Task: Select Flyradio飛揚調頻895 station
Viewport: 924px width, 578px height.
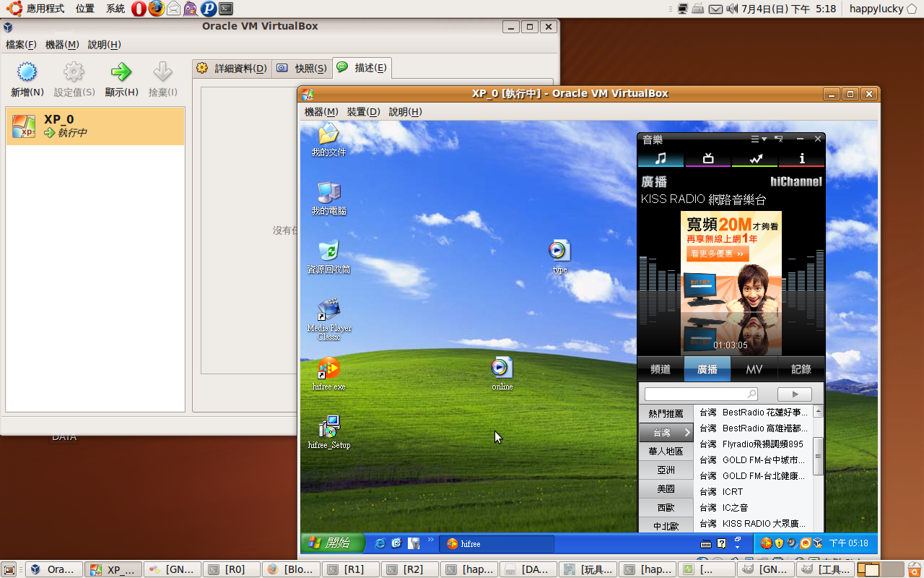Action: [x=754, y=444]
